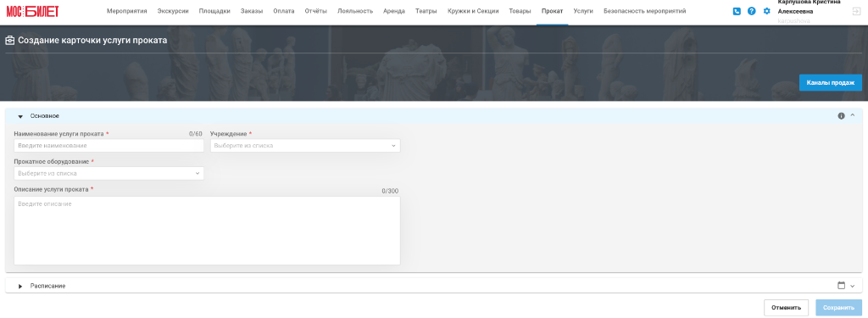This screenshot has height=318, width=868.
Task: Switch to the Прокат tab
Action: click(x=553, y=11)
